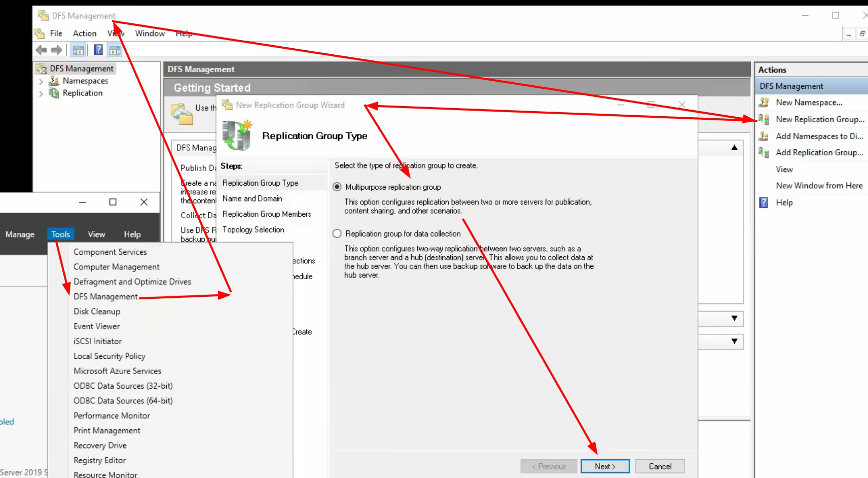Choose Computer Management from Tools menu

117,267
